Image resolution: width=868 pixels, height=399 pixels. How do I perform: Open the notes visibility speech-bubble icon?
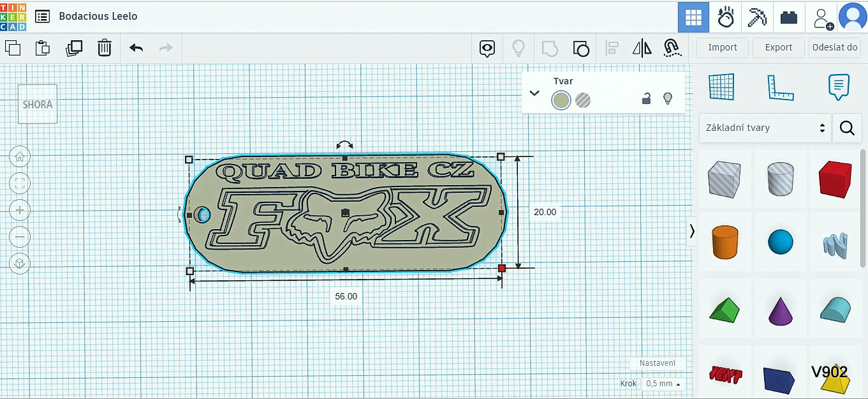click(488, 48)
